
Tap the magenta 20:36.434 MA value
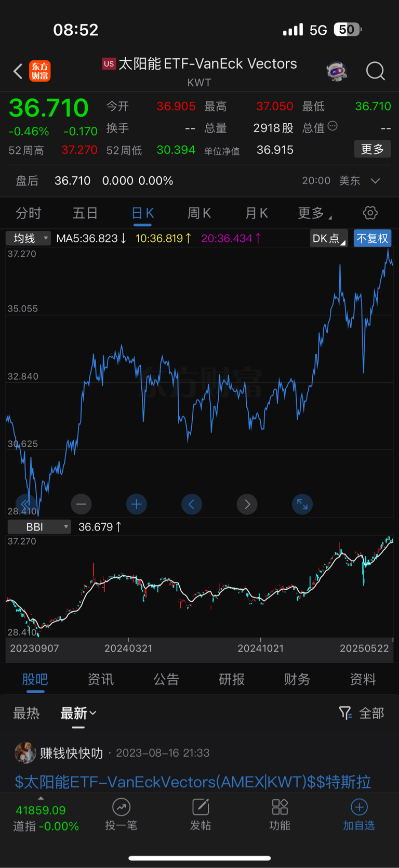(231, 238)
